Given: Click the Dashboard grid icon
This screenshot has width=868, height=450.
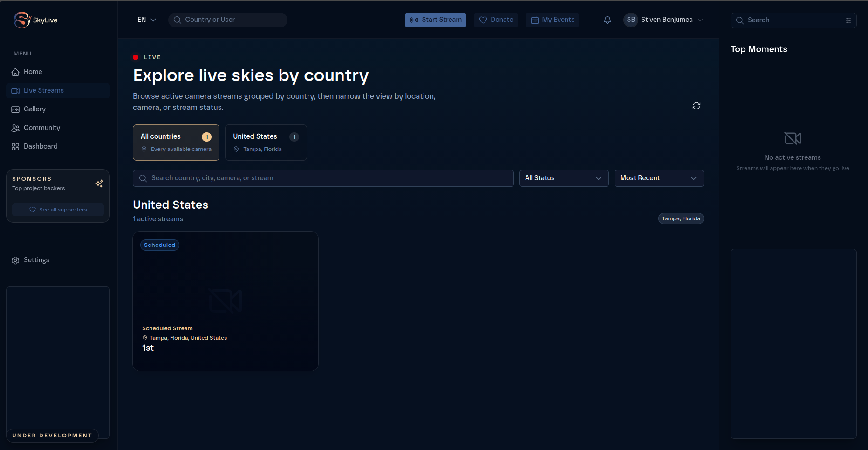Looking at the screenshot, I should point(15,147).
